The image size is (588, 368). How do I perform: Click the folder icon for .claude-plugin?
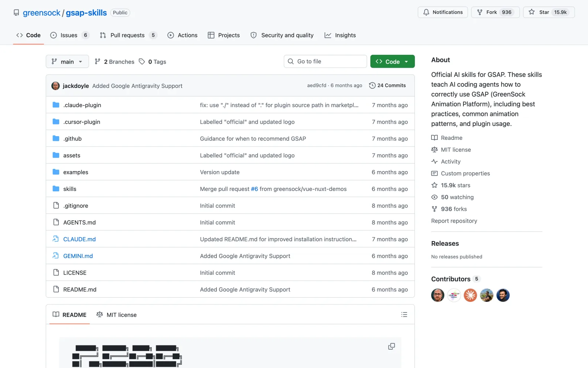(56, 105)
